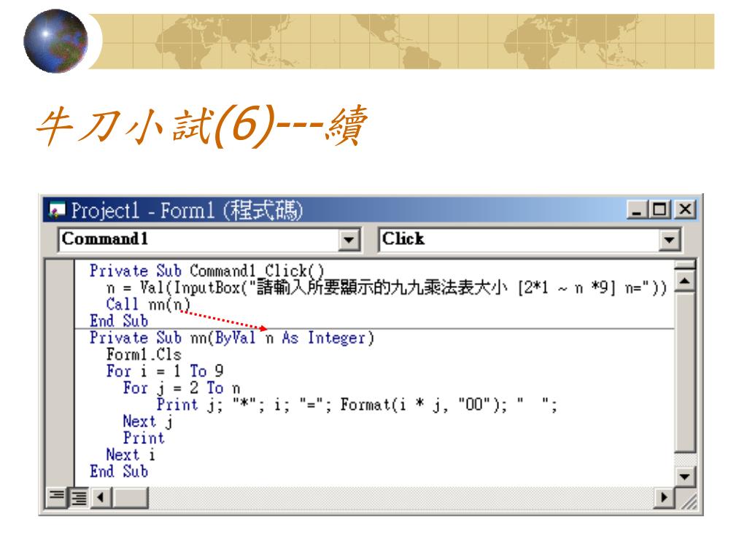Image resolution: width=747 pixels, height=560 pixels.
Task: Open the Click procedure dropdown arrow
Action: click(669, 239)
